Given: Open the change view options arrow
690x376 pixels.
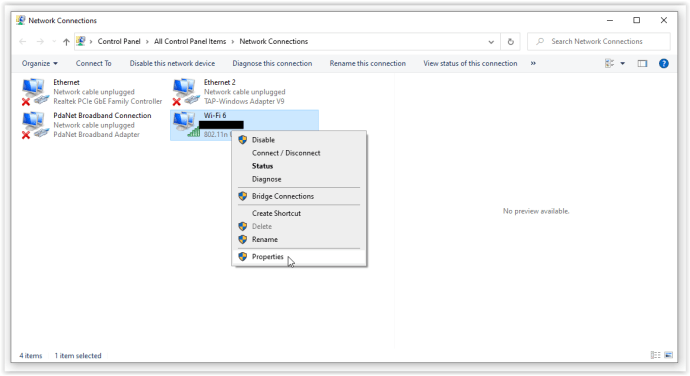Looking at the screenshot, I should click(x=623, y=63).
